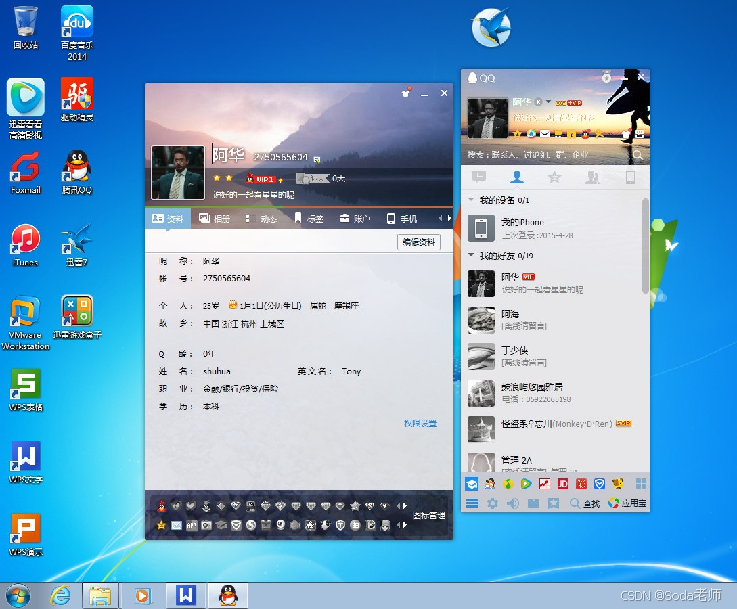Select friend 丁少侠 in the friends list
The image size is (737, 609).
click(552, 356)
